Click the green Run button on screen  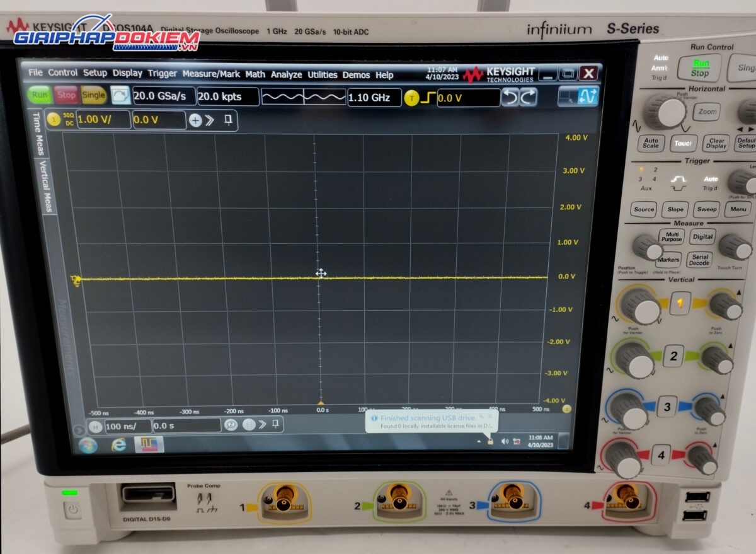(40, 95)
